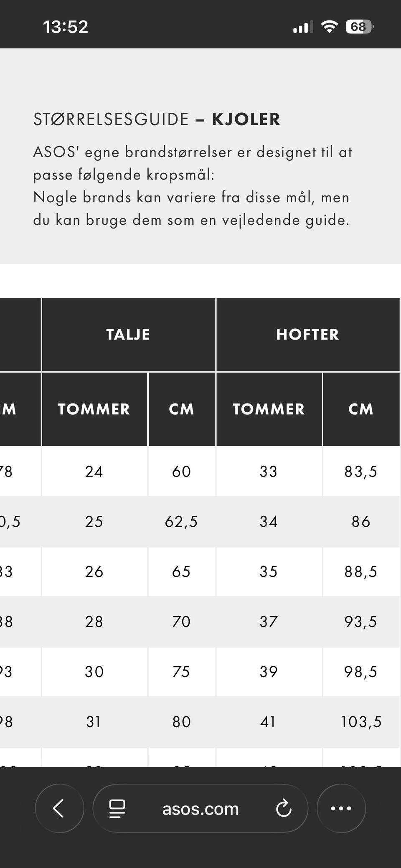
Task: Reload the page with refresh icon
Action: coord(284,808)
